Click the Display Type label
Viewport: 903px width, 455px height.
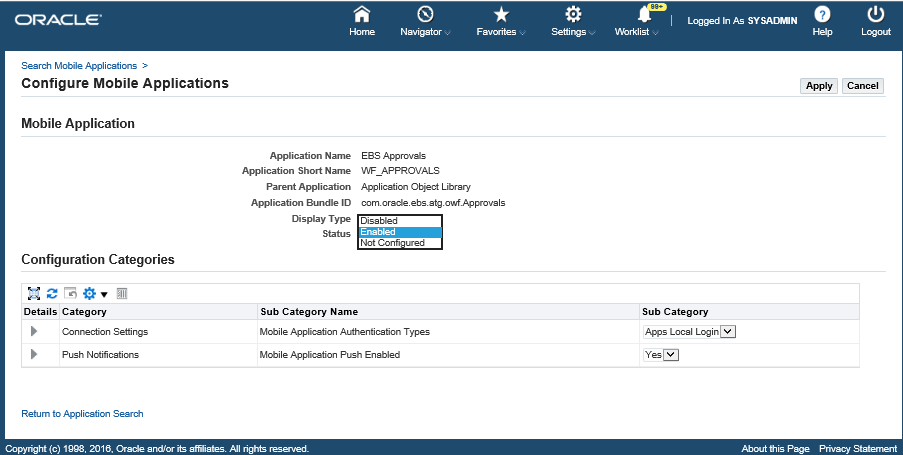pyautogui.click(x=321, y=219)
